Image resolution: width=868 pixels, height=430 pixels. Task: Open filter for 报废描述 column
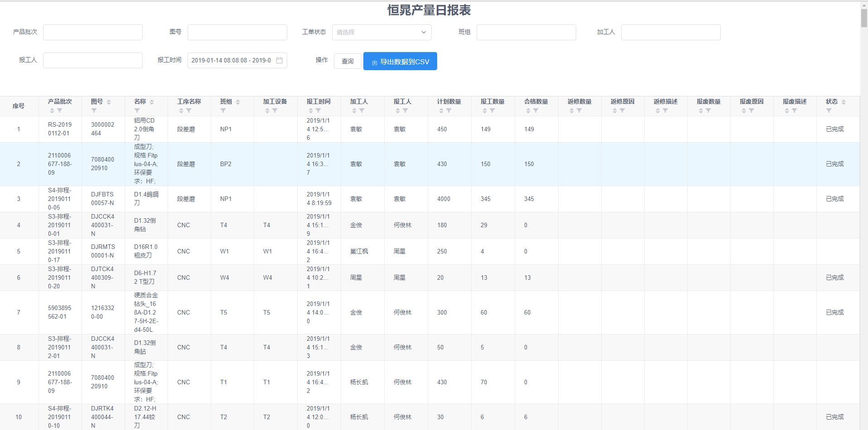[794, 110]
